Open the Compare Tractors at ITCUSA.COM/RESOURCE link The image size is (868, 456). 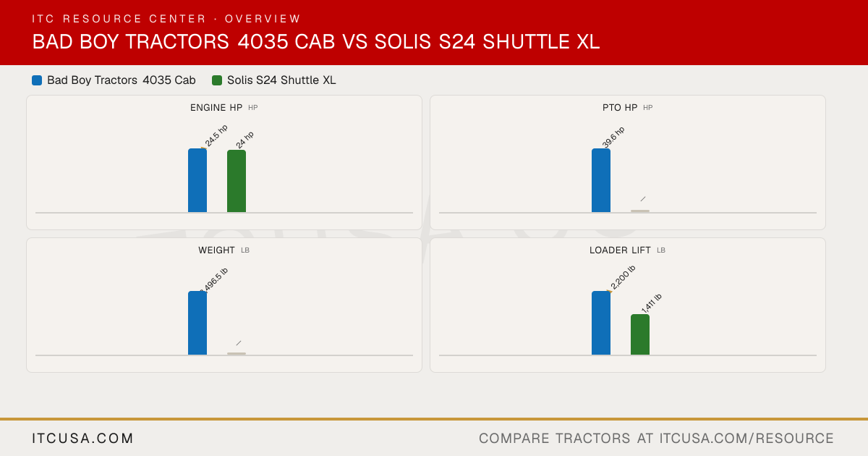click(x=656, y=439)
